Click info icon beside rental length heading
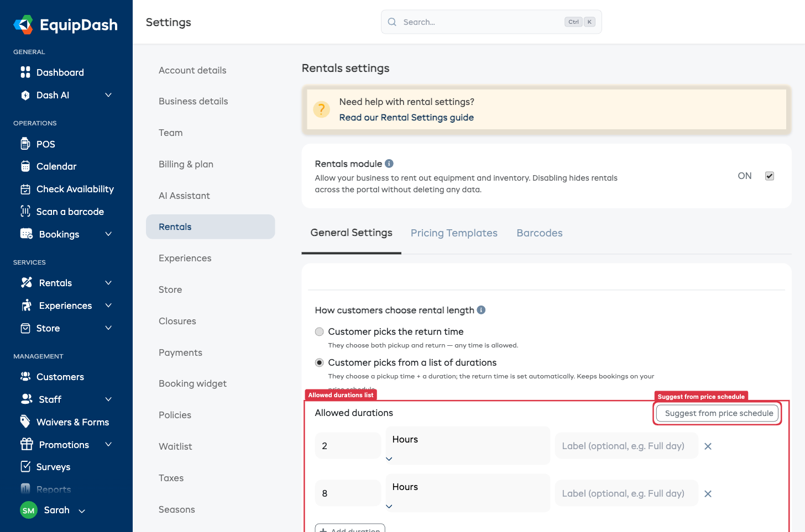The width and height of the screenshot is (805, 532). pos(481,310)
